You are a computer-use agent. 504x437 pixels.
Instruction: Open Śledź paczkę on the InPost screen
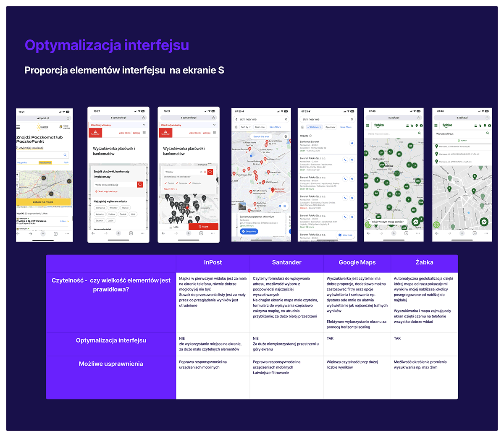pos(65,127)
